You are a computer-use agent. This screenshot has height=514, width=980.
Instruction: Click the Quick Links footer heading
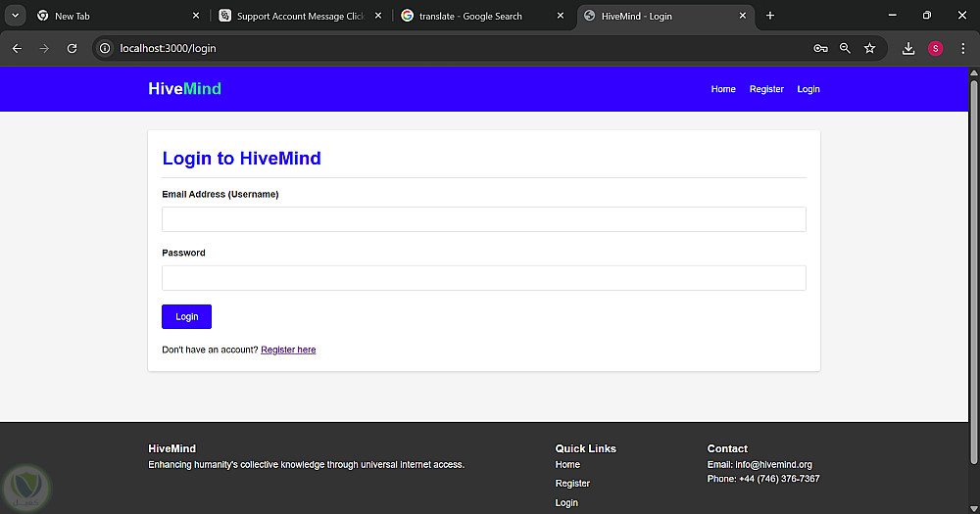pyautogui.click(x=586, y=448)
